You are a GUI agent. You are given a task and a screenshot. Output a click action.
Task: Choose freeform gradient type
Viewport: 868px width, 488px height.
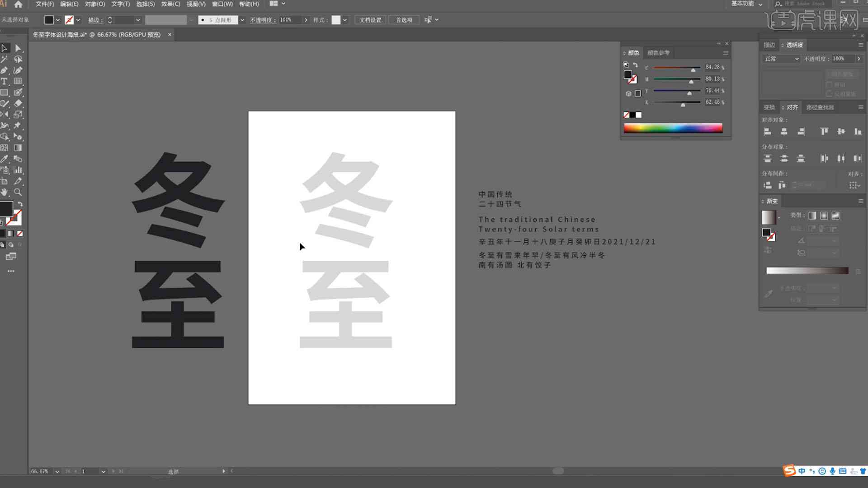(835, 216)
